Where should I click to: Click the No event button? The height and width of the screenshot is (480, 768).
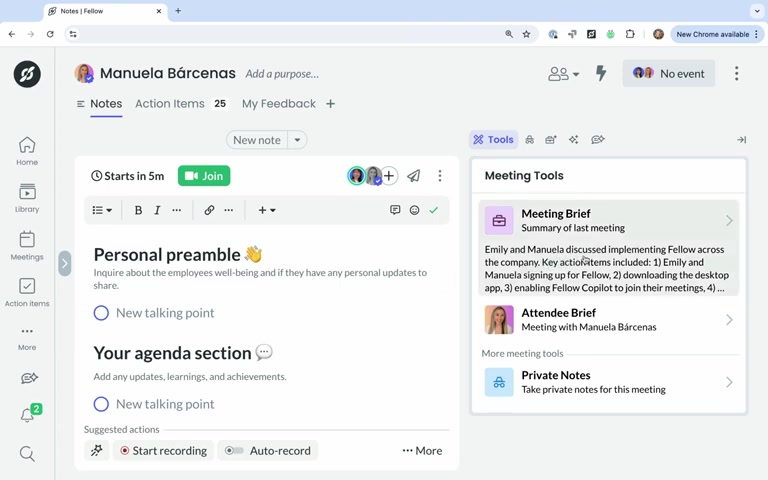point(669,73)
